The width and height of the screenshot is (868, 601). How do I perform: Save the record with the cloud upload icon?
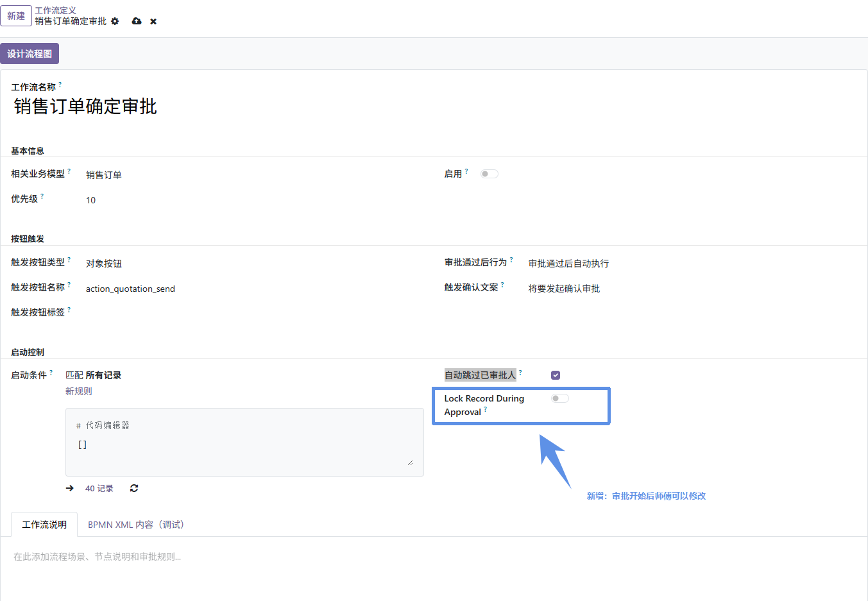pos(137,21)
